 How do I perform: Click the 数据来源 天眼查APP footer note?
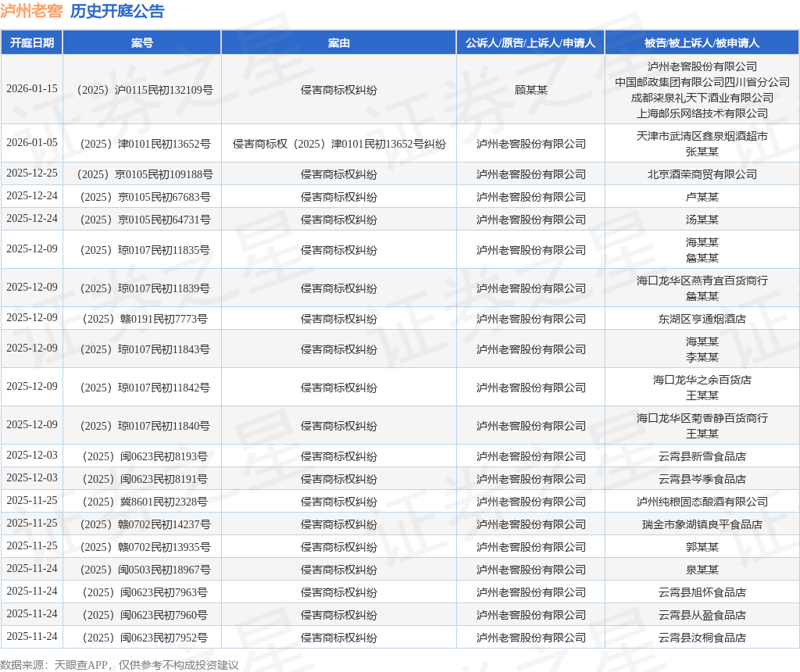(x=119, y=665)
